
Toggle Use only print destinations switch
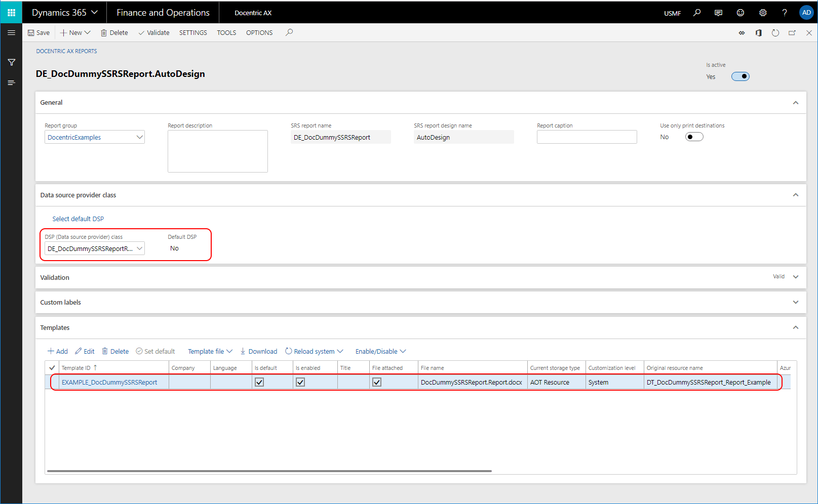click(694, 137)
